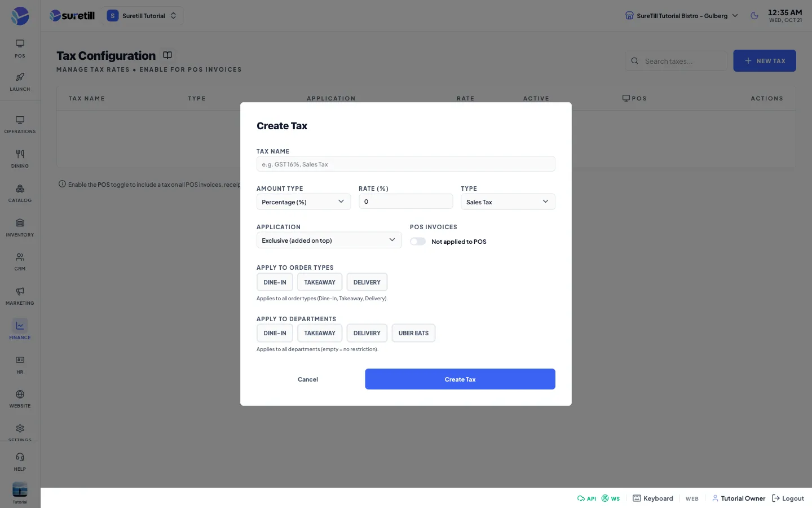Viewport: 812px width, 508px height.
Task: Open the Help headset icon
Action: (x=20, y=457)
